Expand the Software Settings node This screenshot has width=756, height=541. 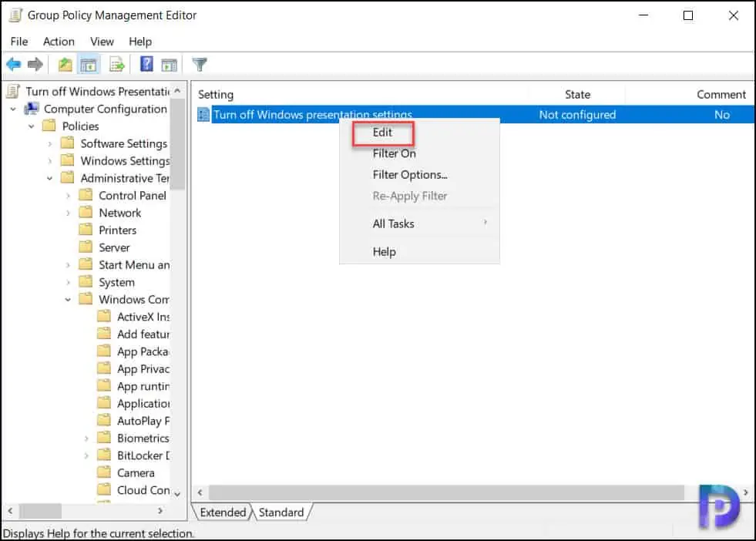click(x=49, y=143)
